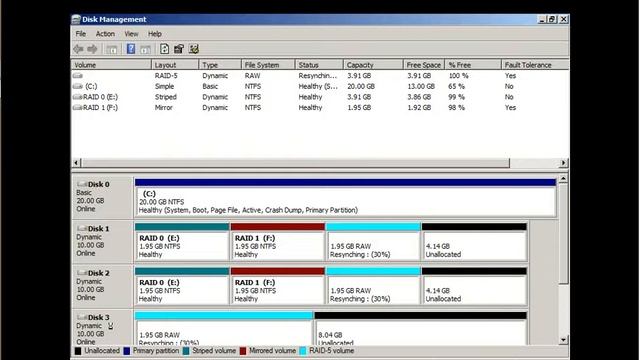Click the volume list left scroll arrow
640x360 pixels.
click(76, 163)
